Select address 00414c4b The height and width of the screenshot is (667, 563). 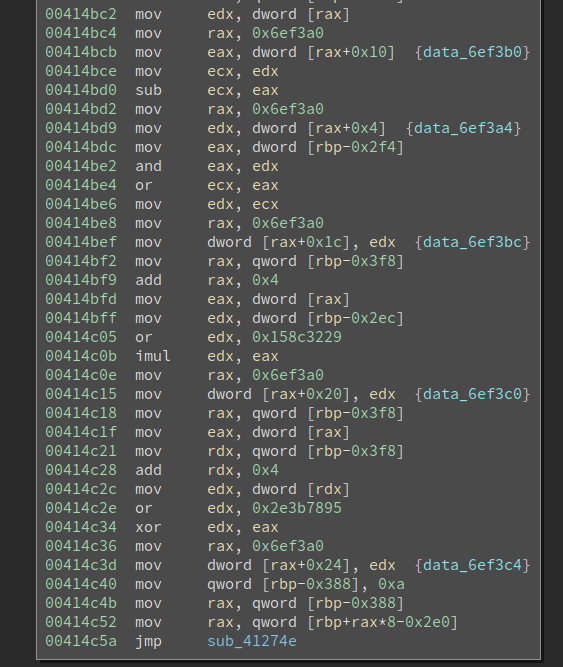point(81,603)
